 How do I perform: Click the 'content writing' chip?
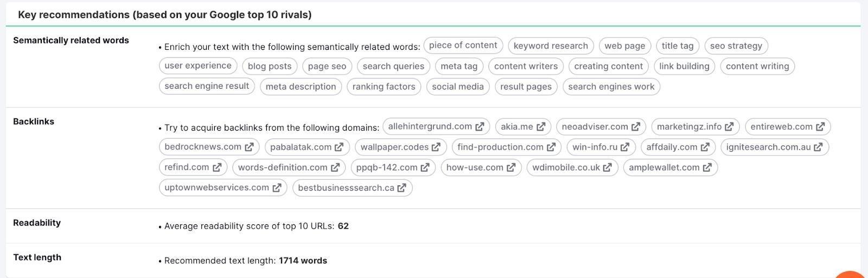click(x=757, y=66)
